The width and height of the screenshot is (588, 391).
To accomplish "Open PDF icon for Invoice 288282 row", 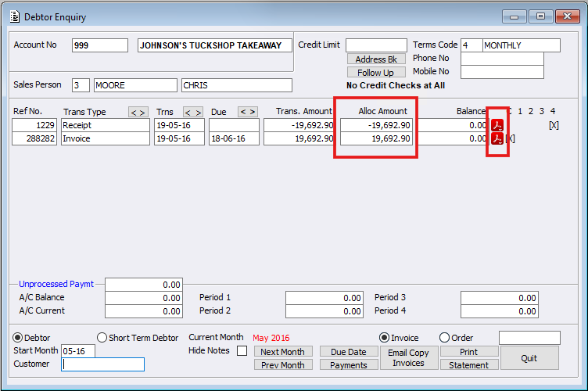I will click(497, 138).
